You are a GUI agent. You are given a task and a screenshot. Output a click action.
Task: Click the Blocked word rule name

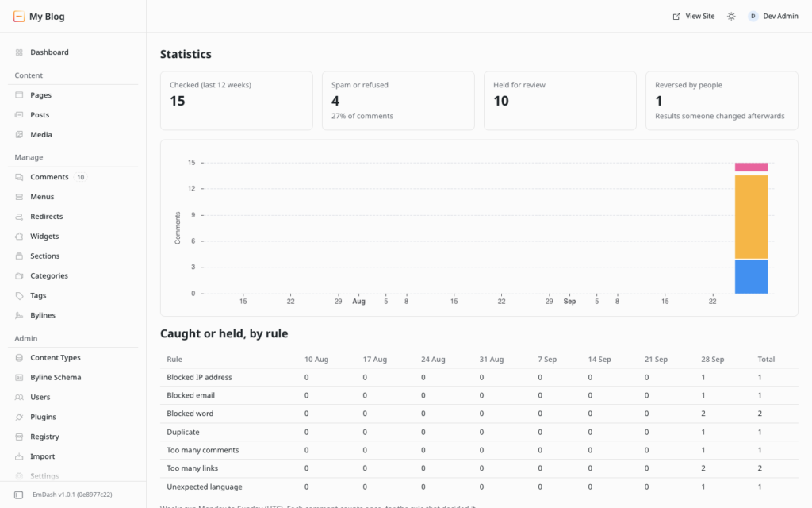[x=190, y=414]
